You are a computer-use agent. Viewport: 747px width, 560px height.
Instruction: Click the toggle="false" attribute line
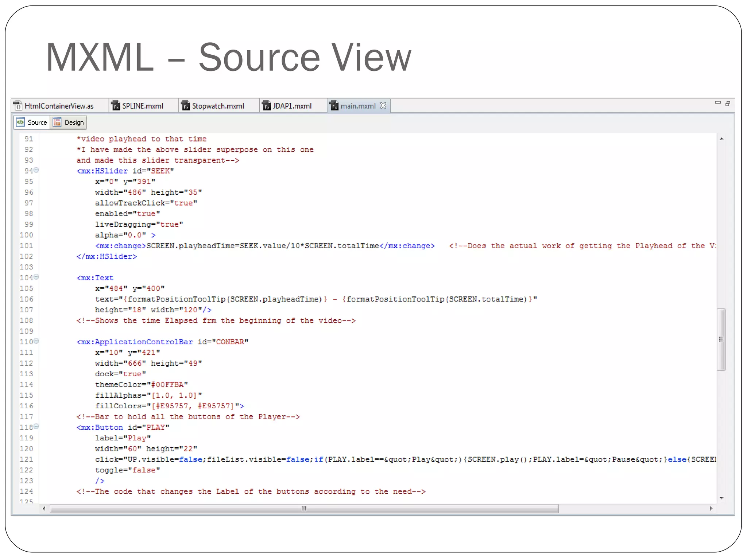coord(127,470)
